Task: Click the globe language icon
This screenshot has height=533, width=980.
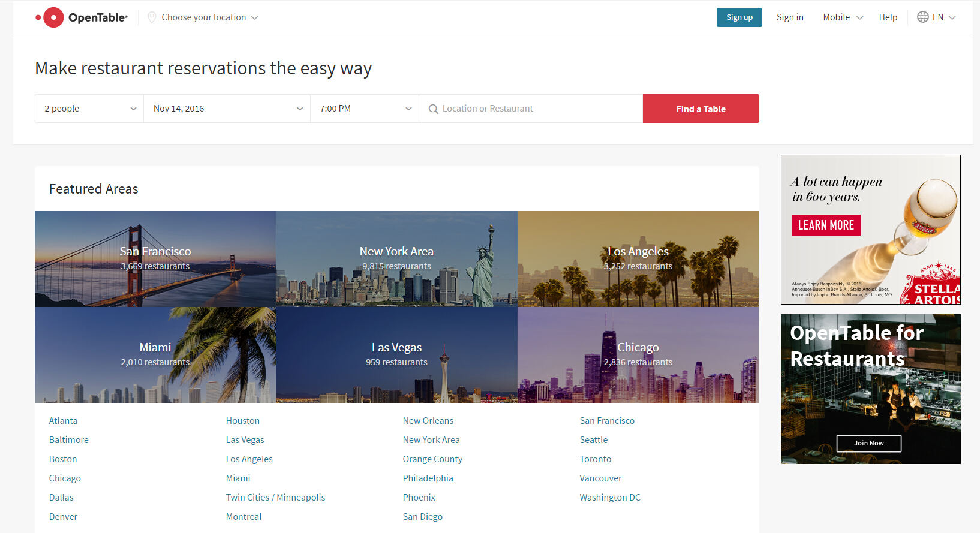Action: 923,17
